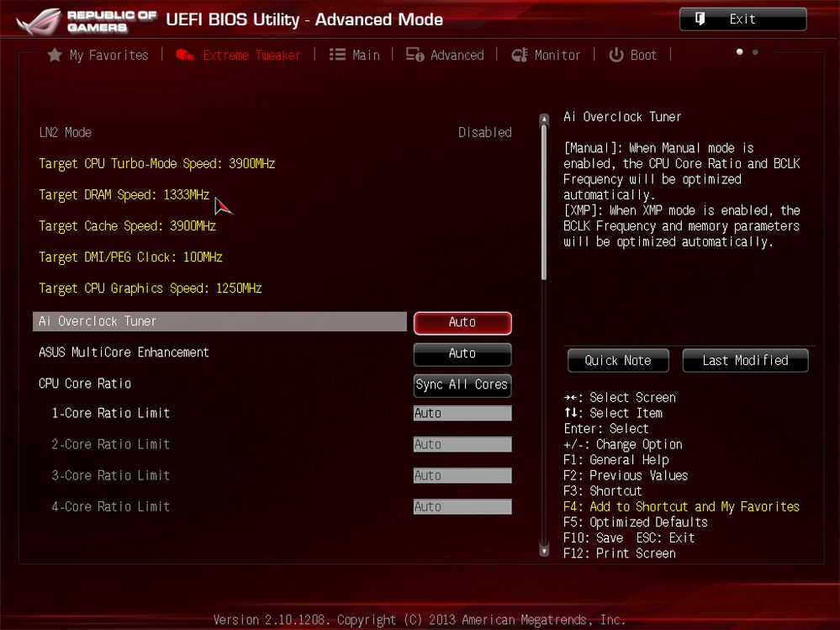Open the Boot tab
This screenshot has height=630, width=840.
[x=643, y=55]
